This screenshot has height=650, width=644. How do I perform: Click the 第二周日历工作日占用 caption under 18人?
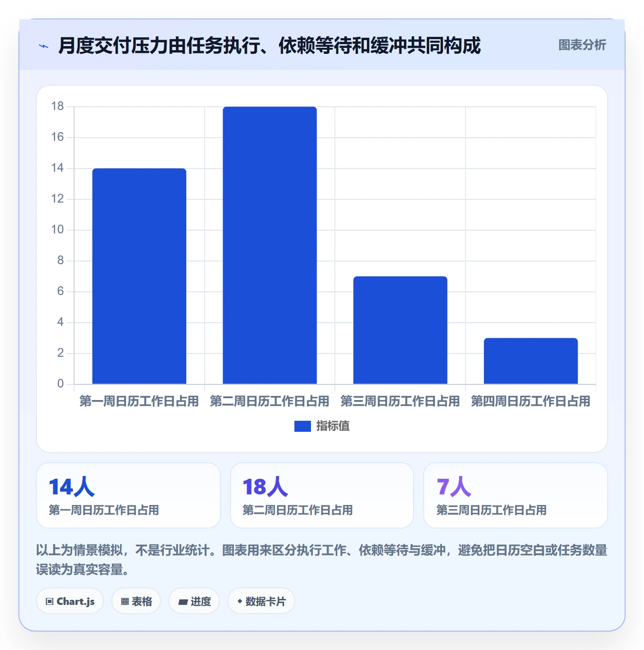click(298, 510)
